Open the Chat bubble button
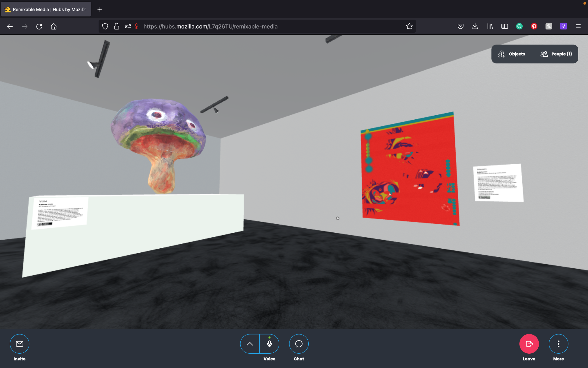This screenshot has height=368, width=588. [x=298, y=344]
